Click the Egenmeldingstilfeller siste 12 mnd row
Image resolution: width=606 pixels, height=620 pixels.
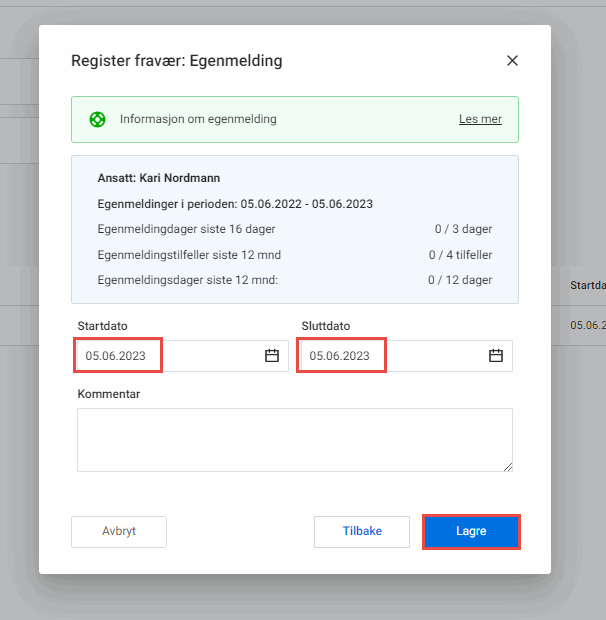tap(189, 255)
